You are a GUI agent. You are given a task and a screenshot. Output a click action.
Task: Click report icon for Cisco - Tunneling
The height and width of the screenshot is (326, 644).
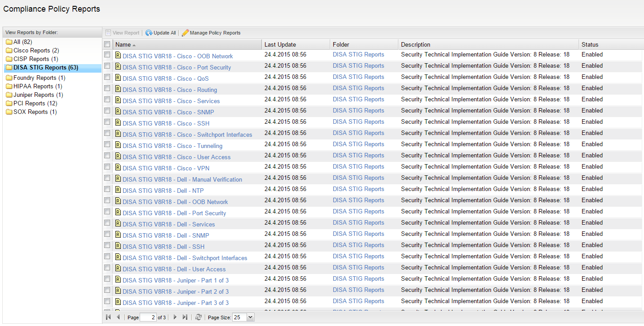pos(118,145)
